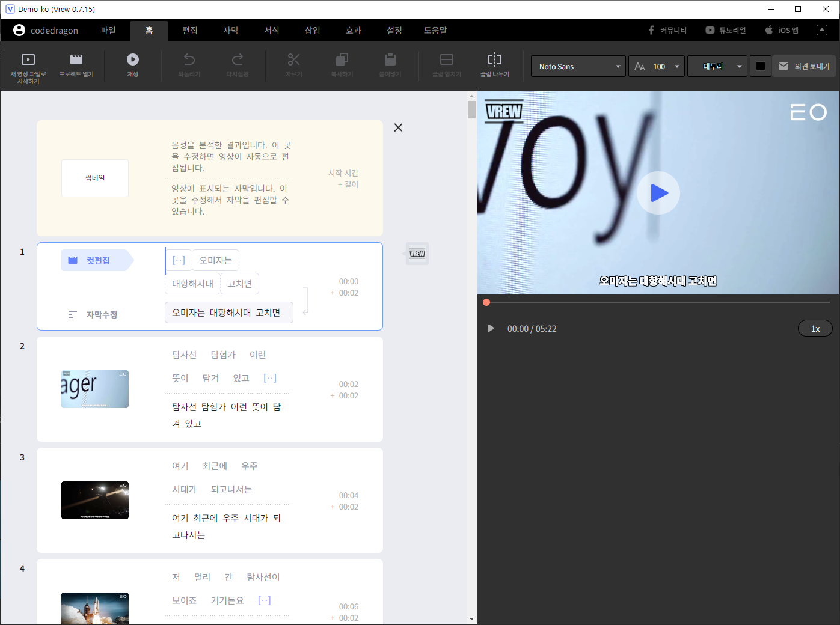Open the 서식 menu
Image resolution: width=840 pixels, height=625 pixels.
[272, 30]
